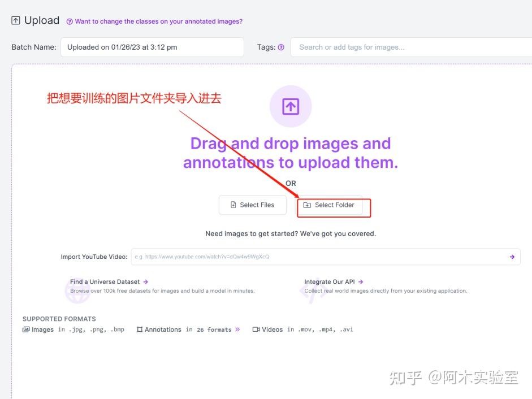Click the highlighted Select Folder button
The height and width of the screenshot is (399, 532).
[333, 206]
